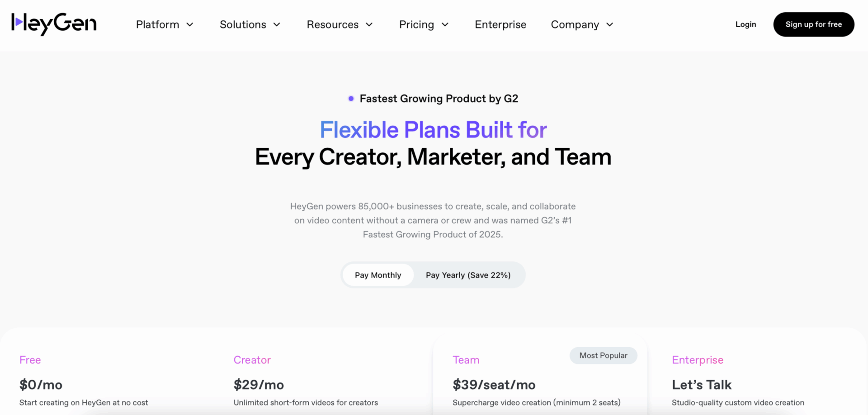Click the purple dot beside G2 badge
The height and width of the screenshot is (415, 868).
point(351,99)
